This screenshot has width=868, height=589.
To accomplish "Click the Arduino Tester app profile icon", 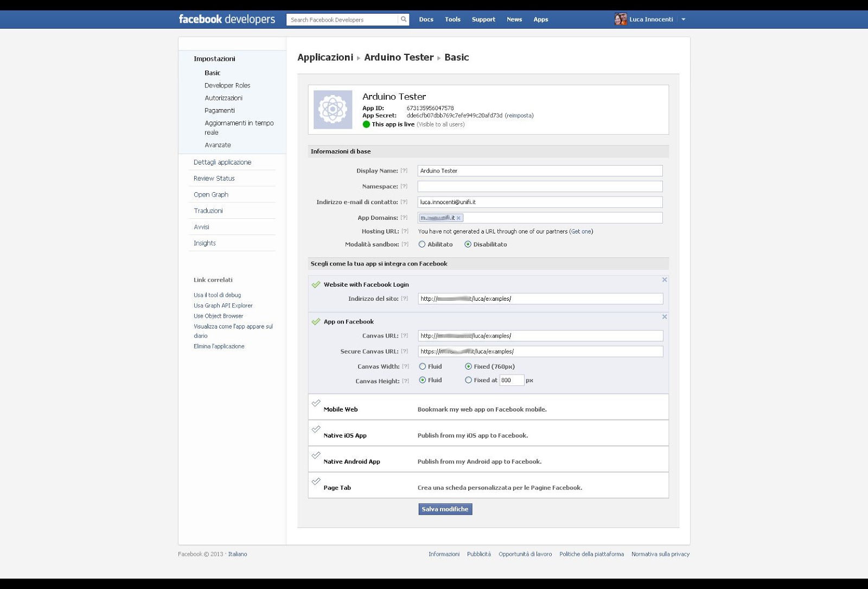I will (x=333, y=109).
